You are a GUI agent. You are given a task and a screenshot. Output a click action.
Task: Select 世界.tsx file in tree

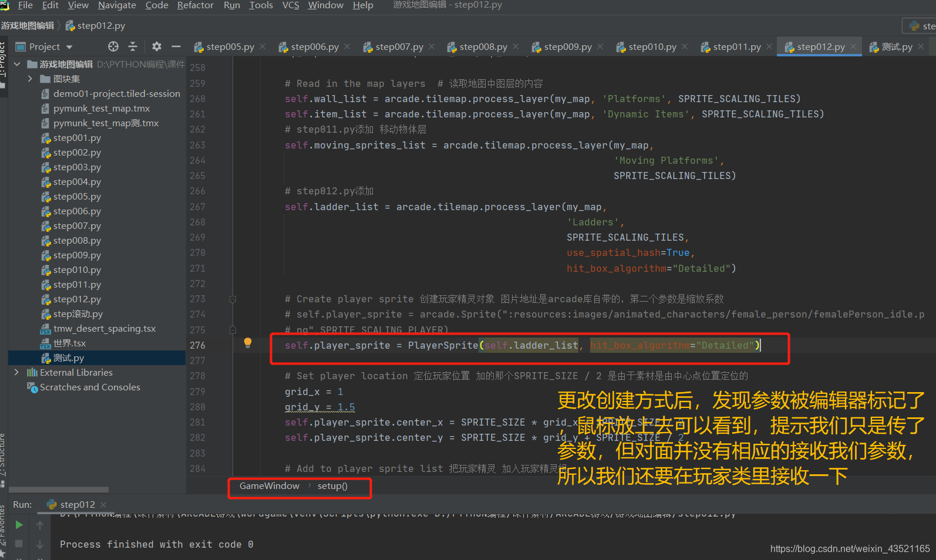pos(69,343)
